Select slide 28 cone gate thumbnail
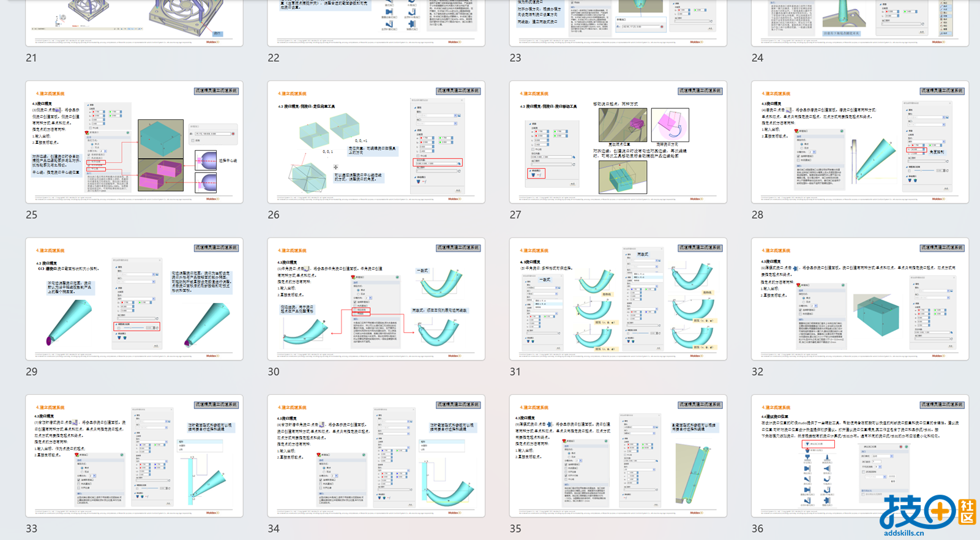Screen dimensions: 980x540 click(859, 142)
